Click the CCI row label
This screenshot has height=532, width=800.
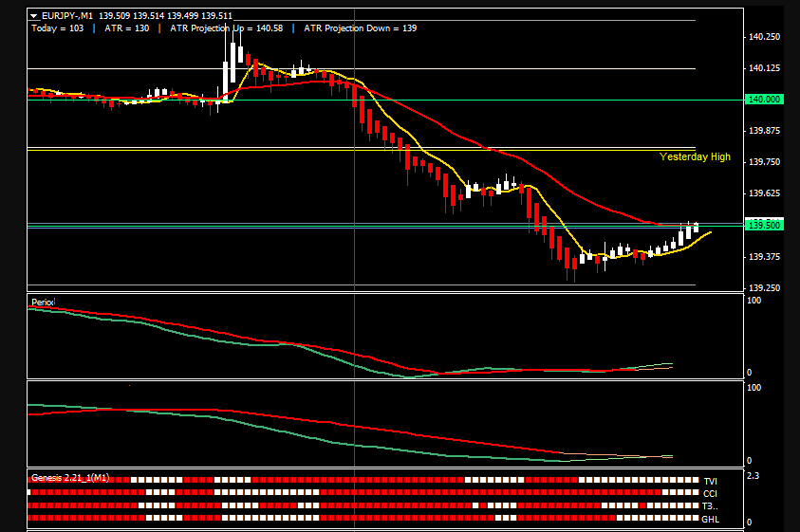coord(710,494)
